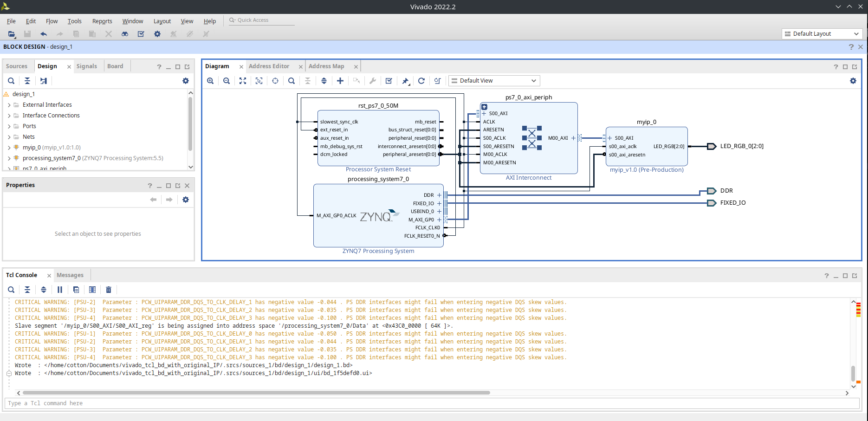Open the Layout menu
The width and height of the screenshot is (868, 421).
[x=162, y=21]
